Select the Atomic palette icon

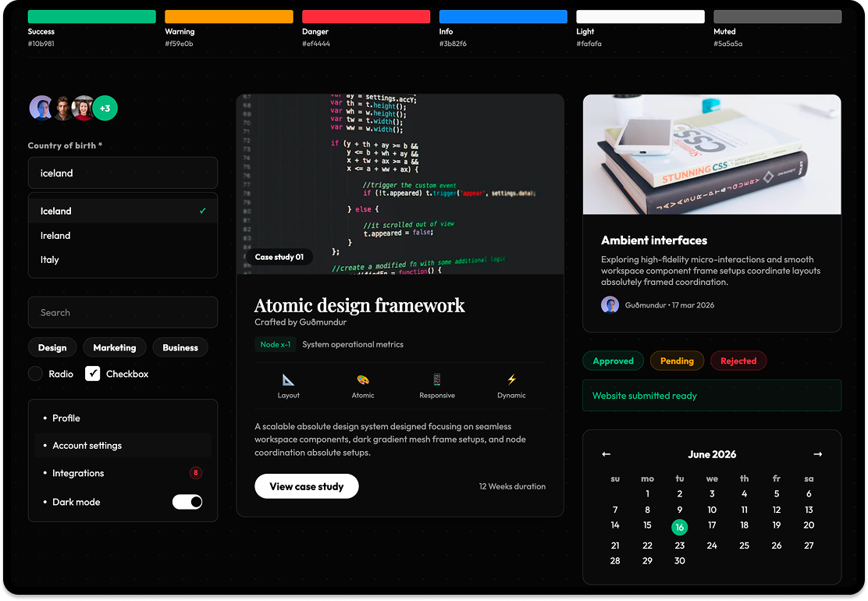362,381
